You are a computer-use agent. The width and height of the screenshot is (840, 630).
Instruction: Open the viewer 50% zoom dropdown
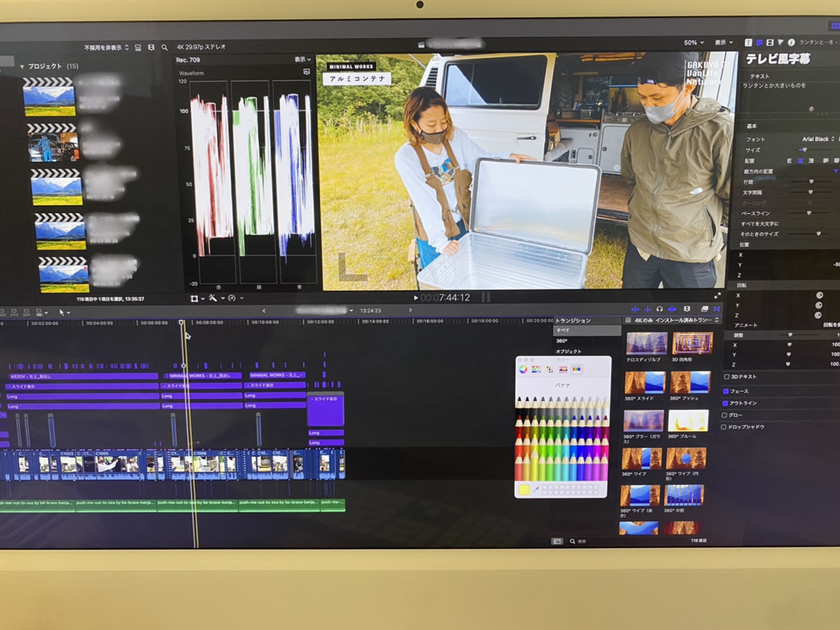coord(694,43)
